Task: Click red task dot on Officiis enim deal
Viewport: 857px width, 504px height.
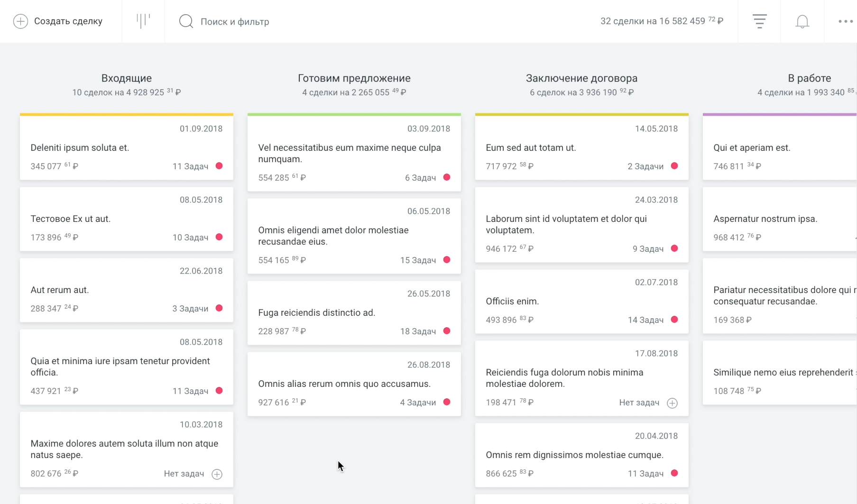Action: (674, 320)
